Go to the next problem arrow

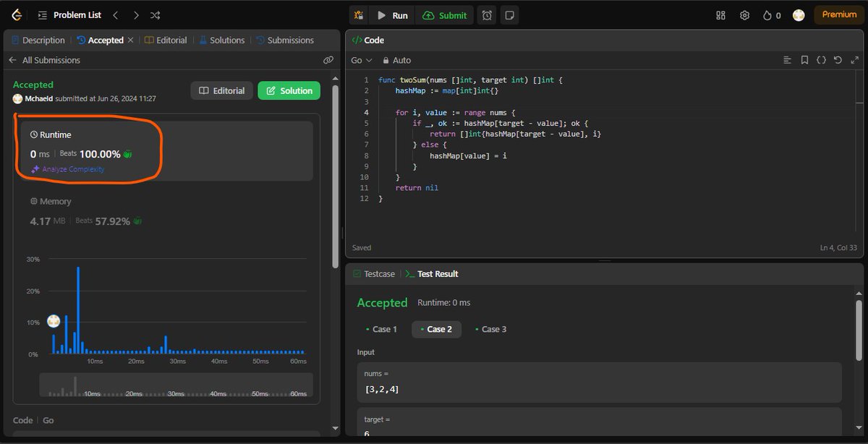[x=135, y=15]
